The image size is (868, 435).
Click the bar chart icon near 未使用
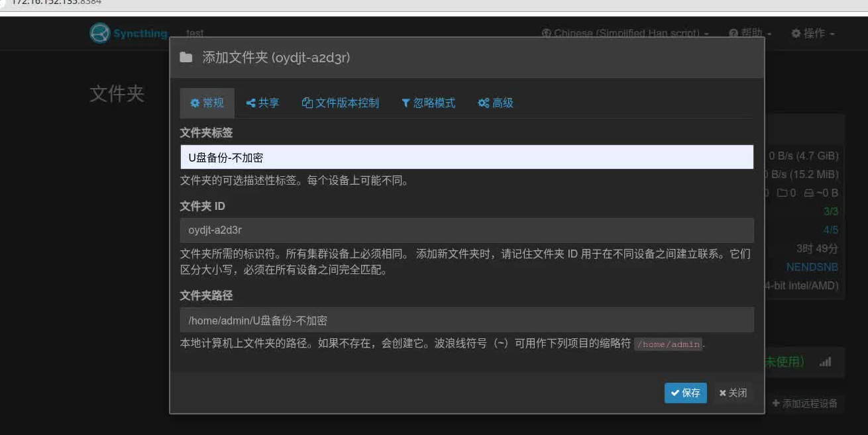point(824,363)
